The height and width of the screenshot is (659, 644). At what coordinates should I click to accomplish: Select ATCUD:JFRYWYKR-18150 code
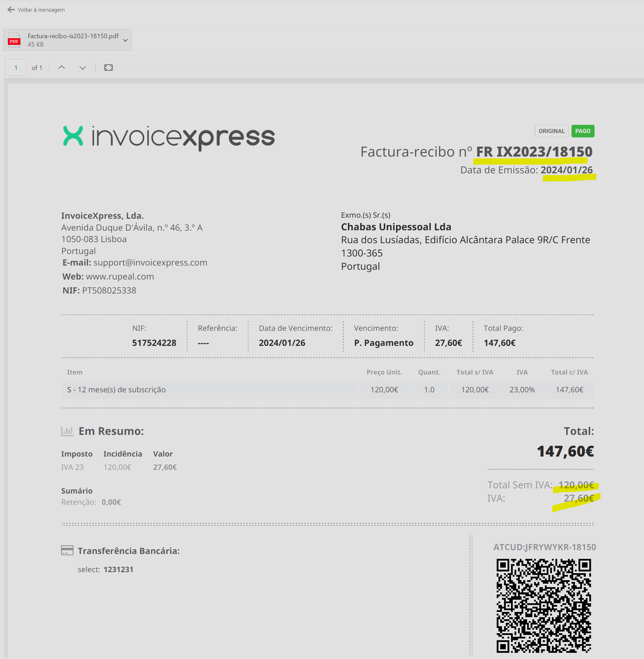545,547
